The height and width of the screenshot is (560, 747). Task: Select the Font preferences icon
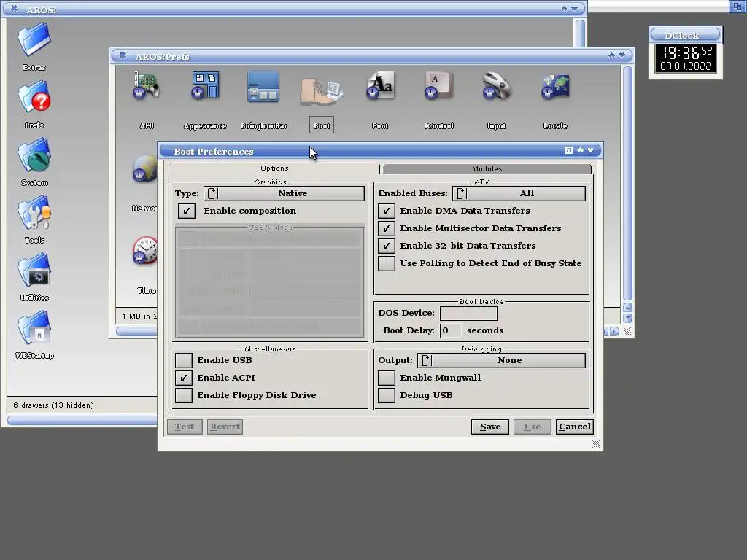(380, 86)
